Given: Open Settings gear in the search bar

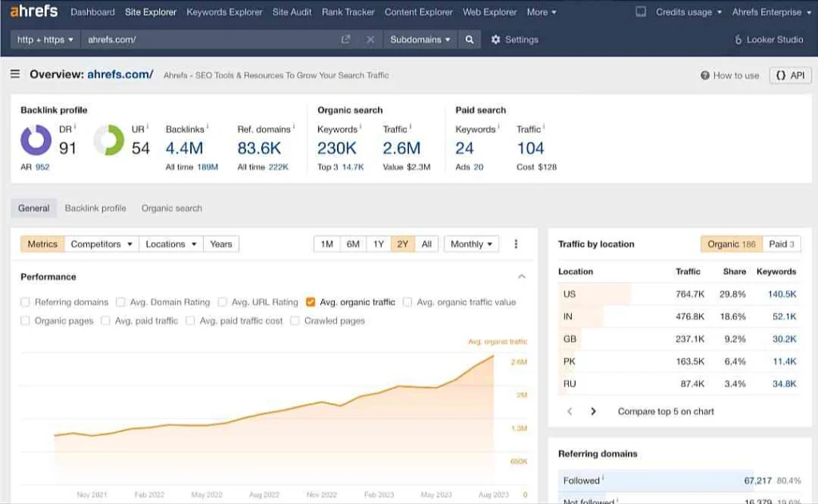Looking at the screenshot, I should click(514, 40).
